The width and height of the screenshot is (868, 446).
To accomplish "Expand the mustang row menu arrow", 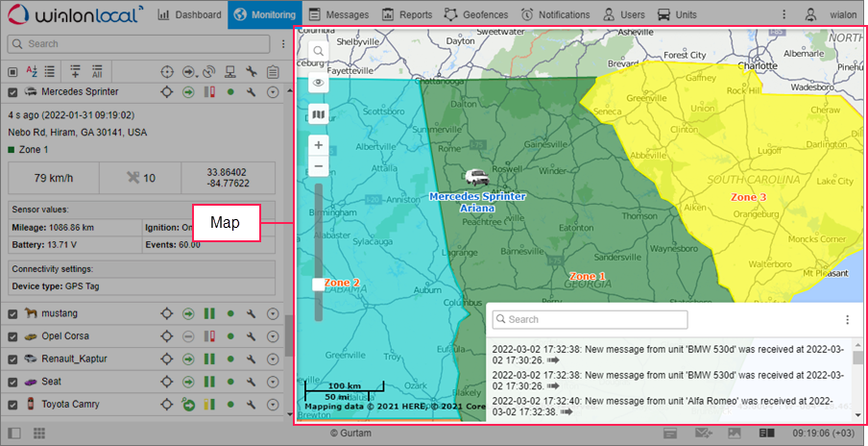I will 273,314.
